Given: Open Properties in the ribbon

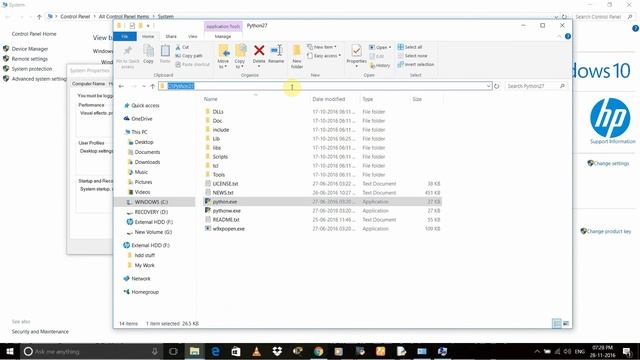Looking at the screenshot, I should tap(356, 55).
